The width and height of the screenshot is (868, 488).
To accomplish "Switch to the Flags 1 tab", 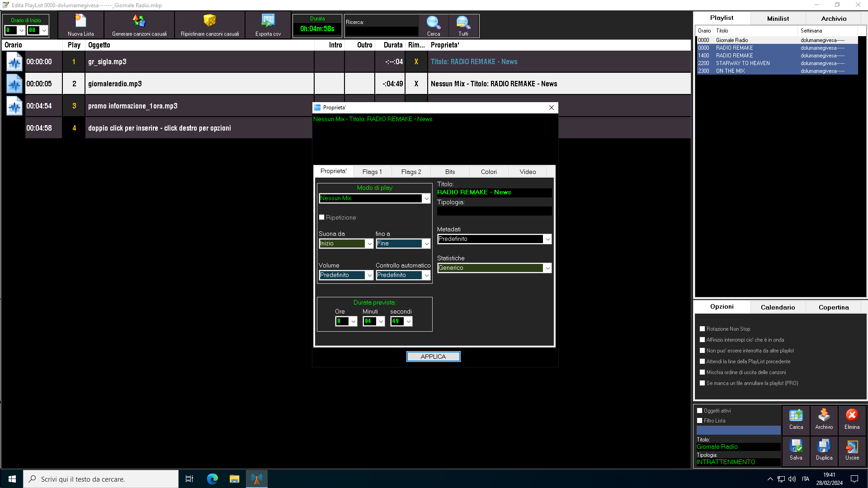I will 372,172.
